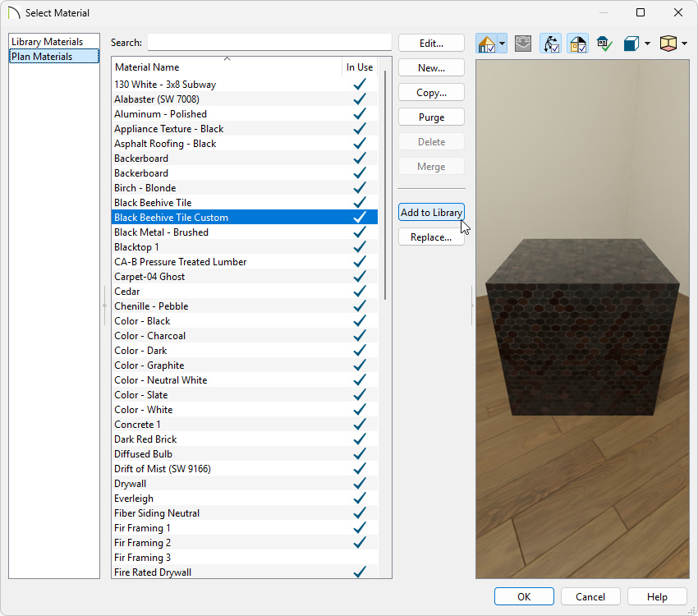
Task: Toggle the color on/off house icon
Action: (577, 44)
